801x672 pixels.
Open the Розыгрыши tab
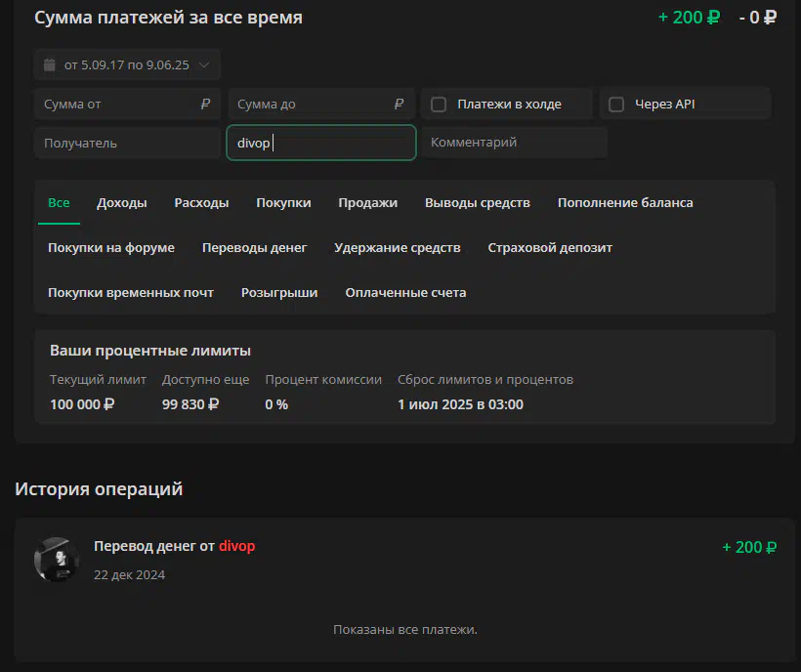(279, 293)
